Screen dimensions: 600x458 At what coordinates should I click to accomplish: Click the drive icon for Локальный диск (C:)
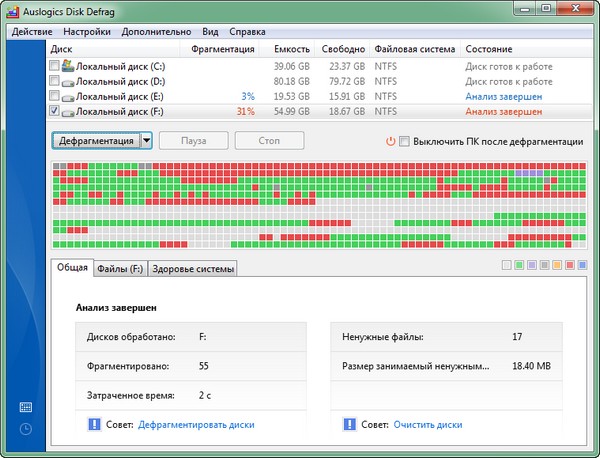coord(68,66)
